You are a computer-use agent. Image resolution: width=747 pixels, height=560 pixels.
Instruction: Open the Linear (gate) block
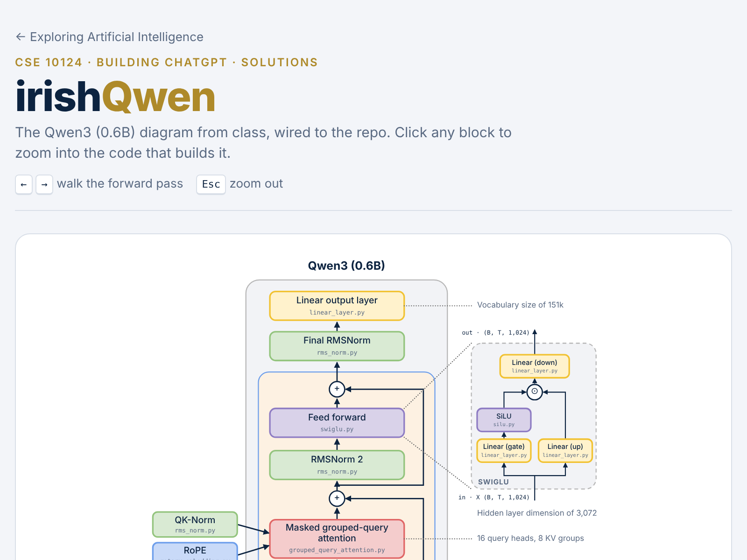coord(504,450)
